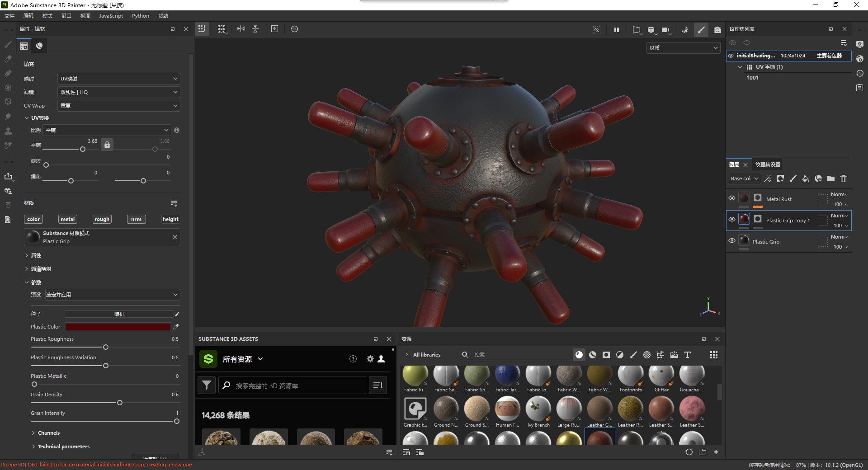The image size is (868, 470).
Task: Add a paint layer with brush icon
Action: 793,179
